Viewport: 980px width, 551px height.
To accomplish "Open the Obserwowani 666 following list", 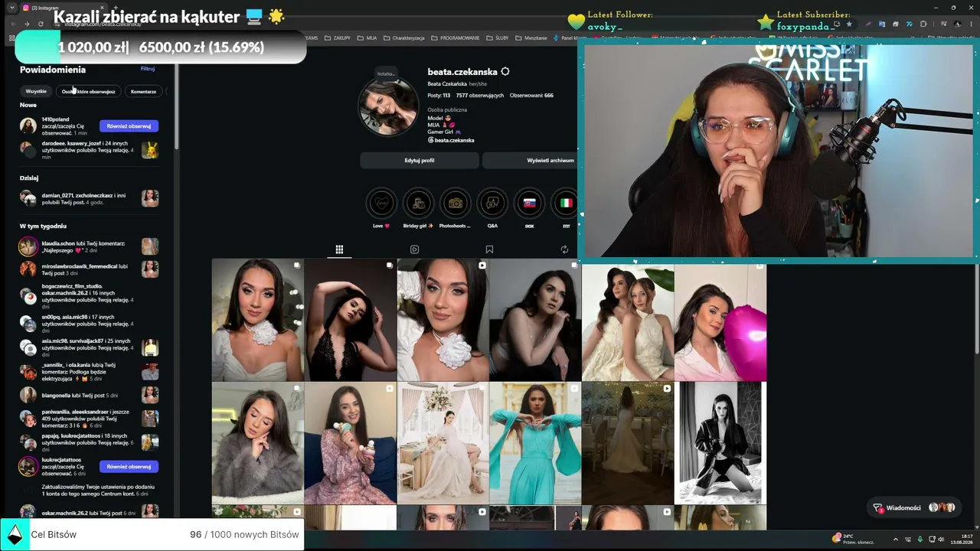I will pos(531,96).
